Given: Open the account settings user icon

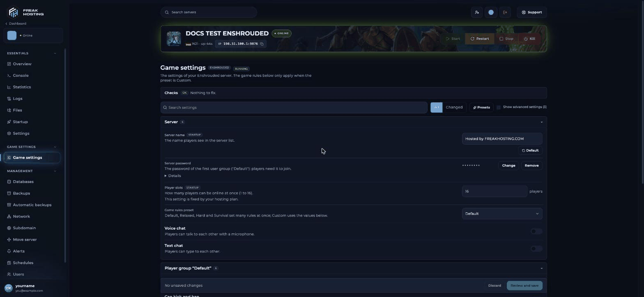Looking at the screenshot, I should [x=477, y=12].
